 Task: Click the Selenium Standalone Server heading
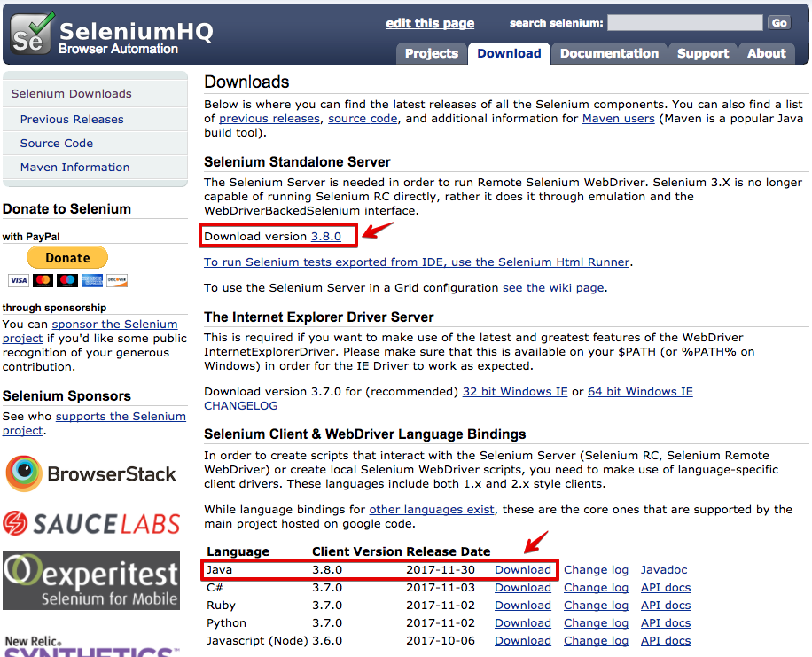coord(297,161)
